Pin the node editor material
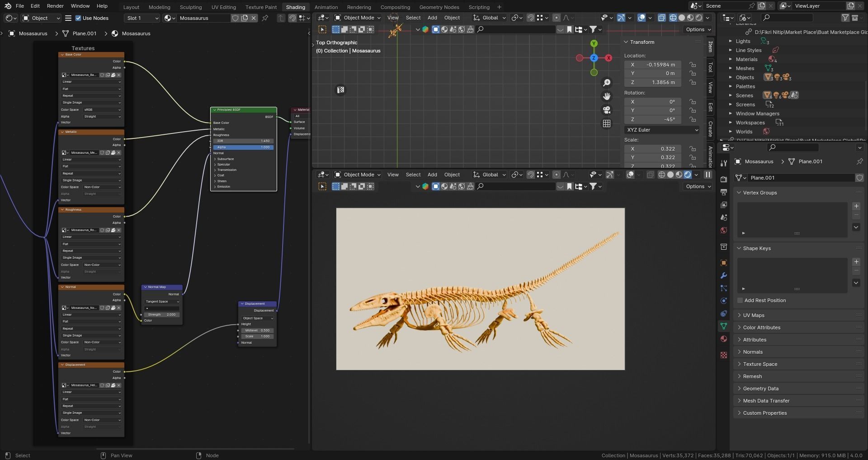Image resolution: width=868 pixels, height=460 pixels. tap(265, 18)
